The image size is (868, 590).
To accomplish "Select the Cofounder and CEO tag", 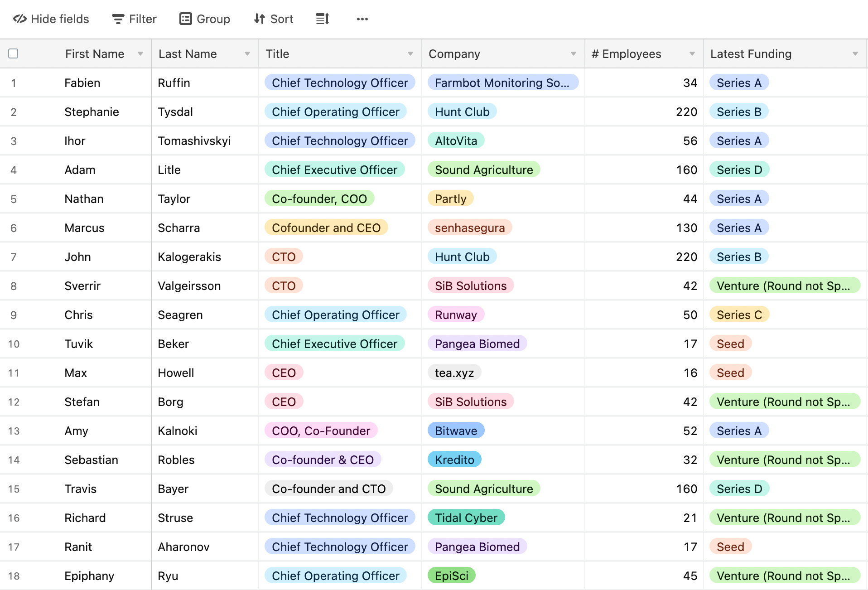I will click(326, 228).
